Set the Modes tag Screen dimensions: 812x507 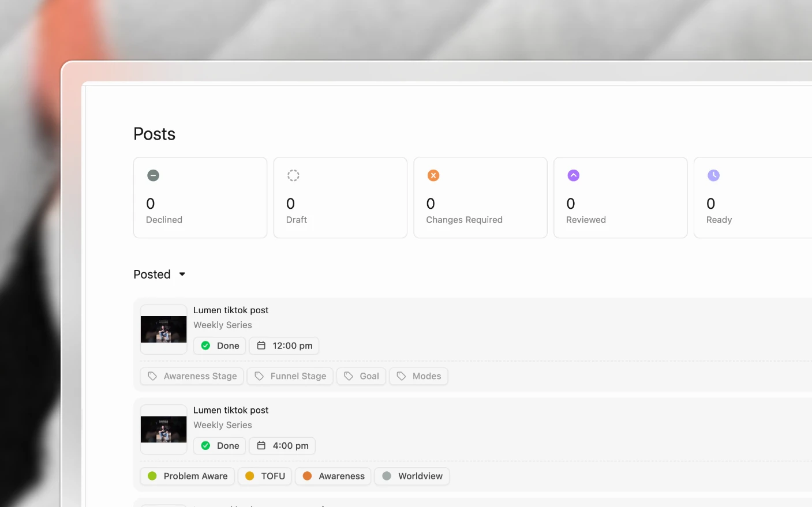click(418, 376)
